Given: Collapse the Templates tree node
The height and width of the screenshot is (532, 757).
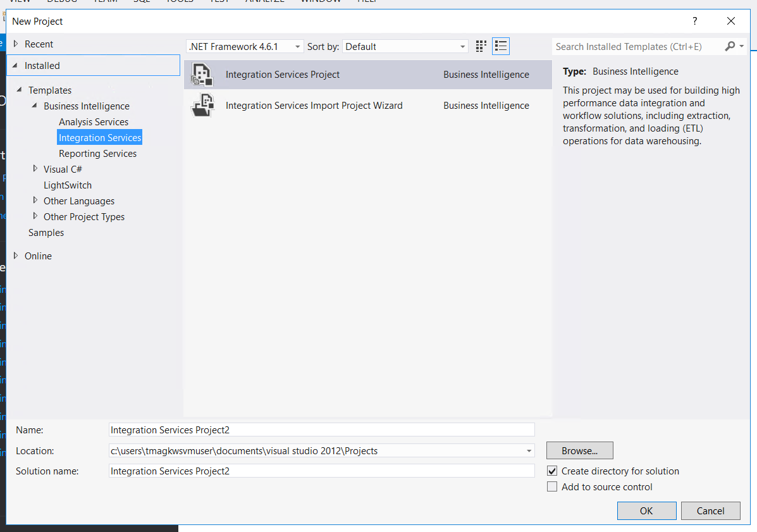Looking at the screenshot, I should 20,90.
